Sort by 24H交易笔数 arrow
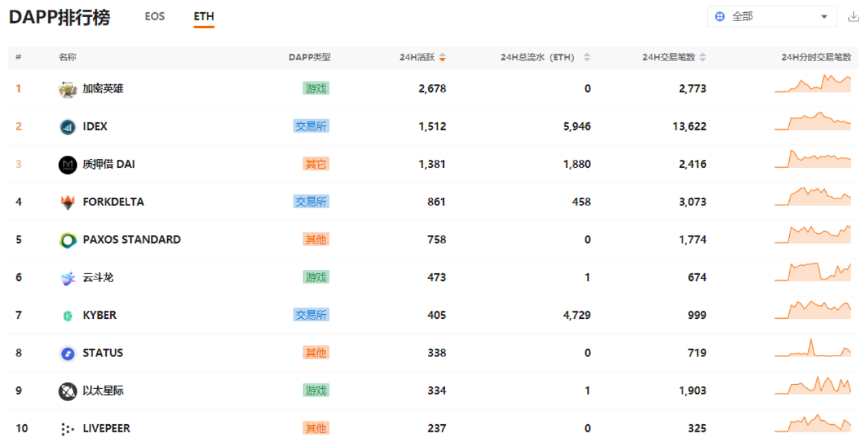This screenshot has height=448, width=868. pos(703,58)
